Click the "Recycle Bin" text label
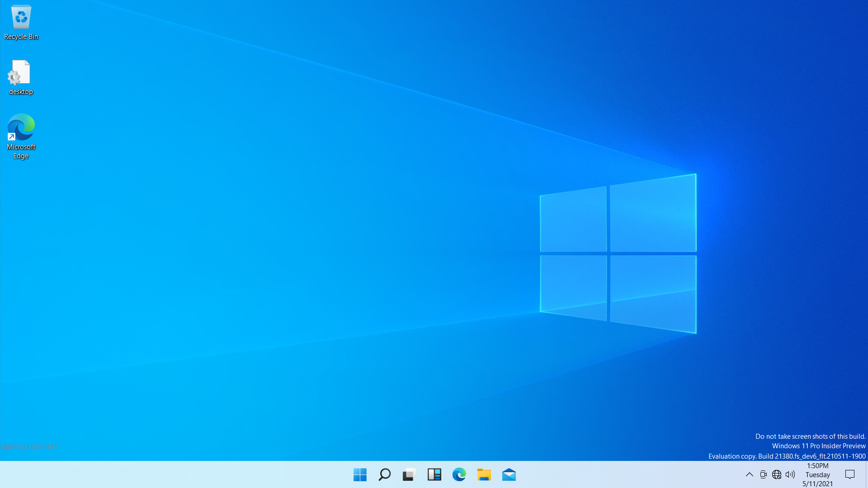This screenshot has width=868, height=488. coord(21,37)
